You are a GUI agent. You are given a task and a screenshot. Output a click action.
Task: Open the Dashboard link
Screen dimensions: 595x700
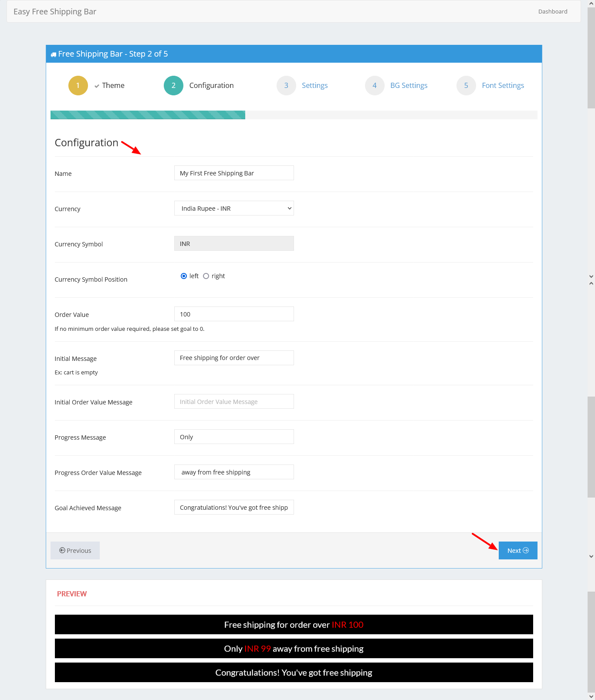point(552,12)
